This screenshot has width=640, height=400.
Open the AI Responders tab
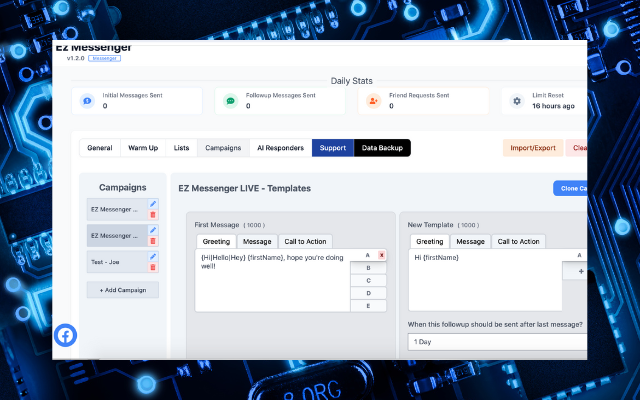280,148
